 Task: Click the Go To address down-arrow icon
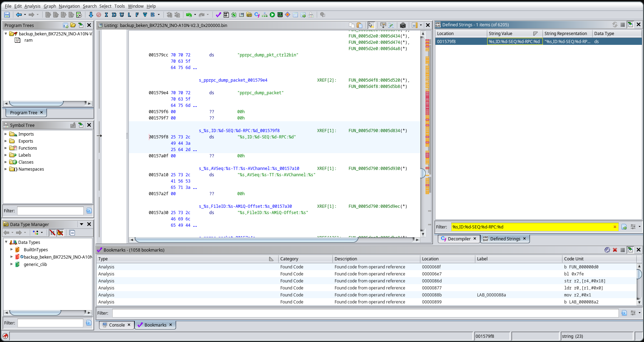point(91,15)
